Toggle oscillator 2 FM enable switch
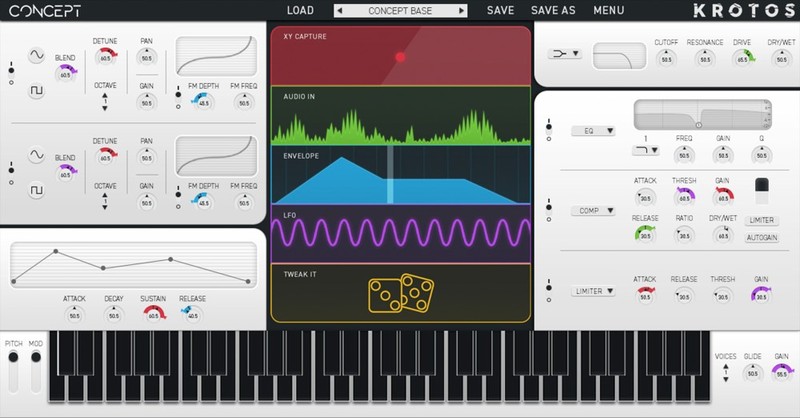 coord(178,198)
